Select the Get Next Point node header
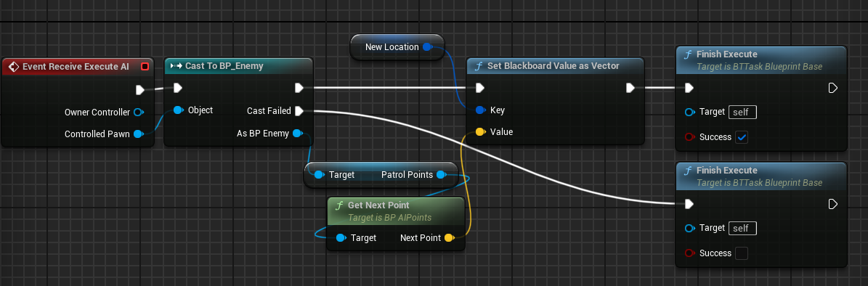868x286 pixels. click(x=396, y=211)
